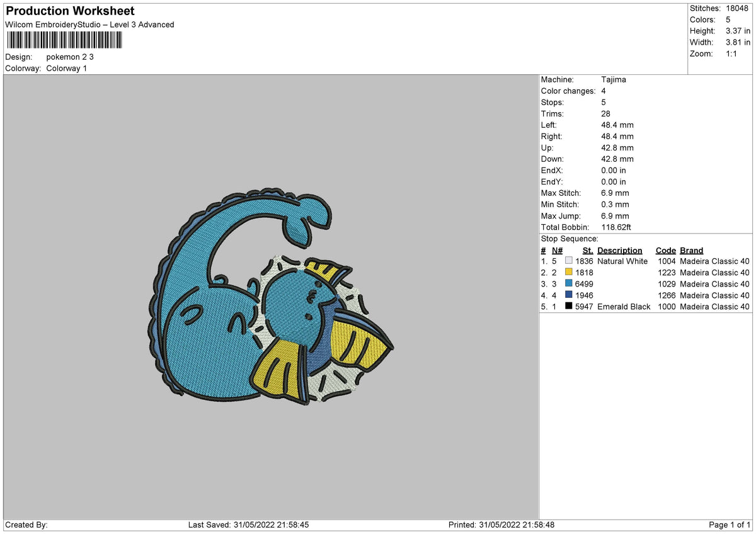Click the Left value 48.4 mm
The height and width of the screenshot is (534, 756).
click(617, 125)
